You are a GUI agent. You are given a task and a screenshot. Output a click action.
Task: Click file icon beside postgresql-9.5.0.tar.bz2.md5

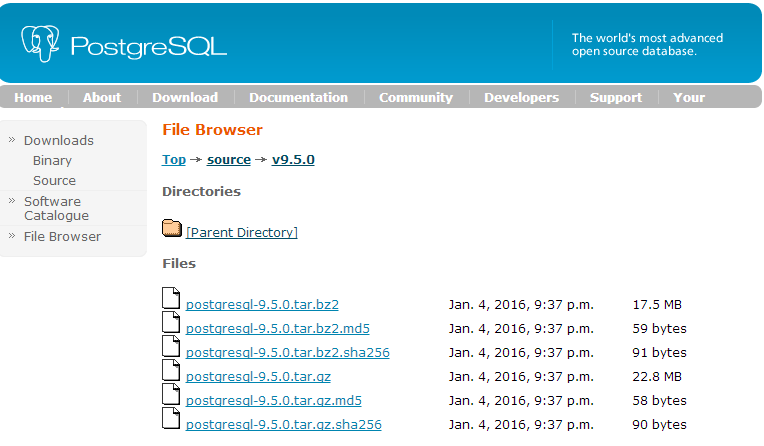pyautogui.click(x=171, y=322)
